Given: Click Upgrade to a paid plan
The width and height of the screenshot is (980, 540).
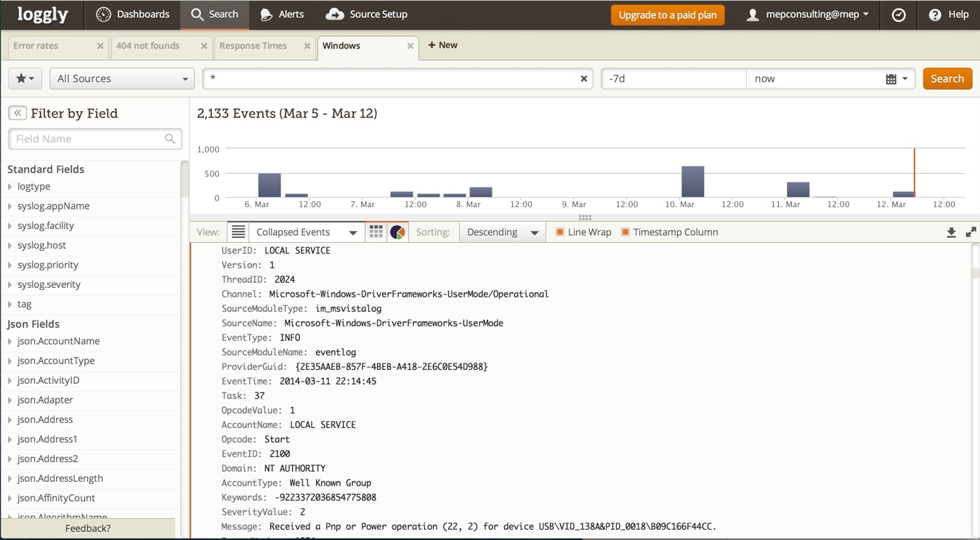Looking at the screenshot, I should click(667, 15).
